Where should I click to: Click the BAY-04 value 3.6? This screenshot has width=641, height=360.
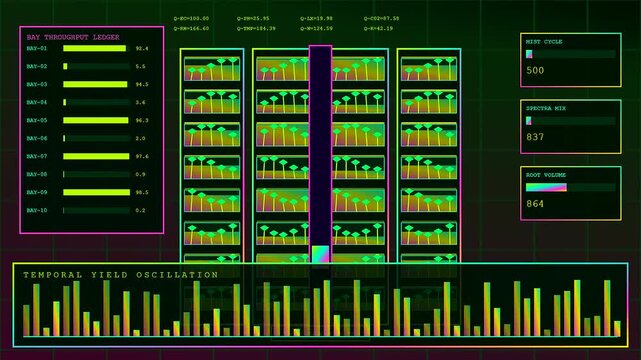[140, 102]
